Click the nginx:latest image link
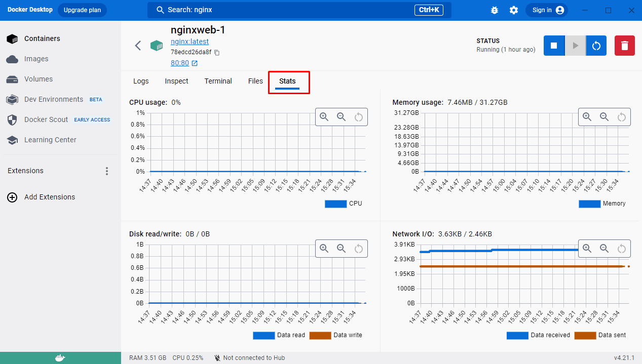Image resolution: width=642 pixels, height=364 pixels. click(190, 42)
